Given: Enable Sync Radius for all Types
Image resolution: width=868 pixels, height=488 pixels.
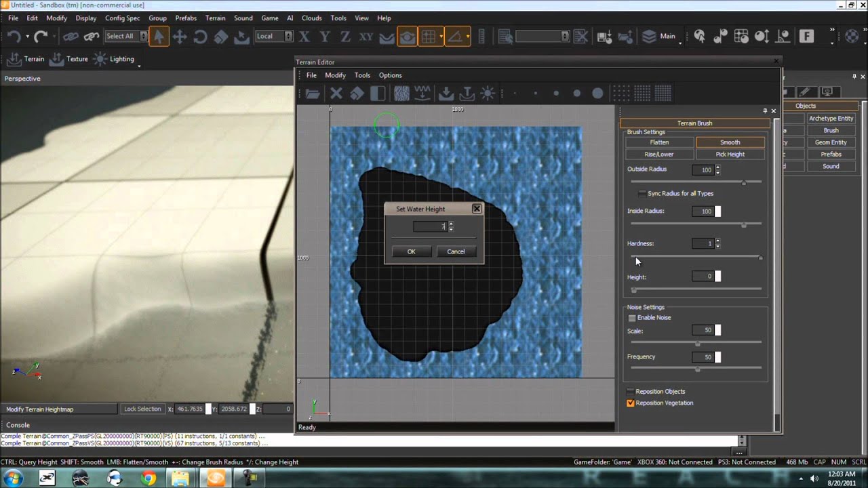Looking at the screenshot, I should (642, 194).
